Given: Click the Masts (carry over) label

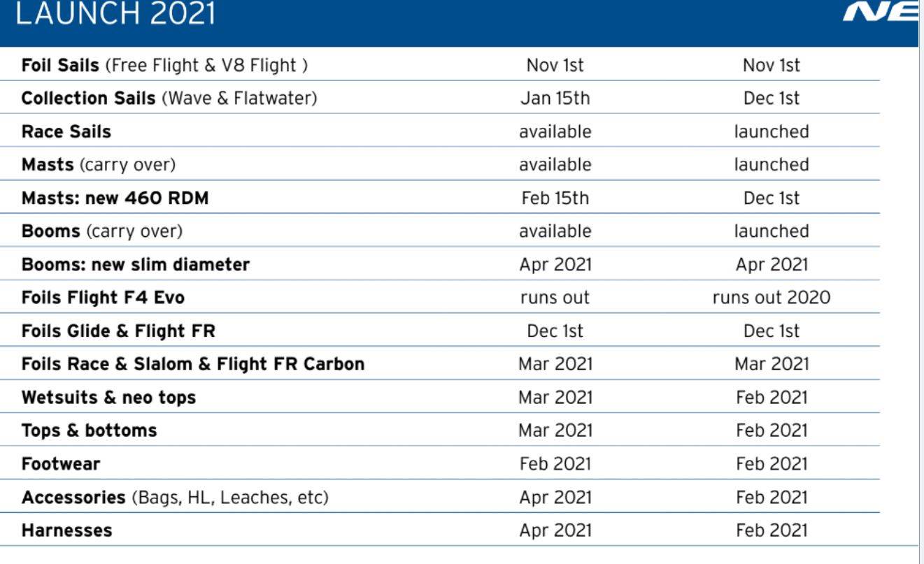Looking at the screenshot, I should pos(99,165).
